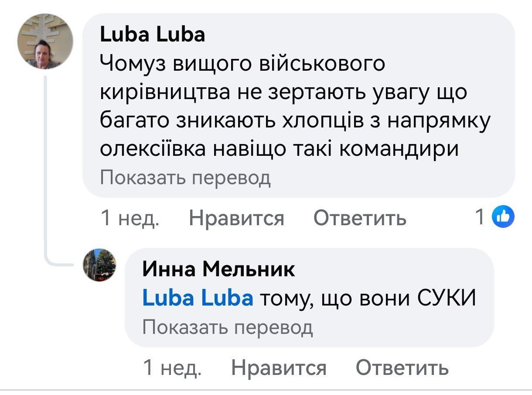This screenshot has width=532, height=395.
Task: View reaction count '1' on first comment
Action: [x=480, y=217]
